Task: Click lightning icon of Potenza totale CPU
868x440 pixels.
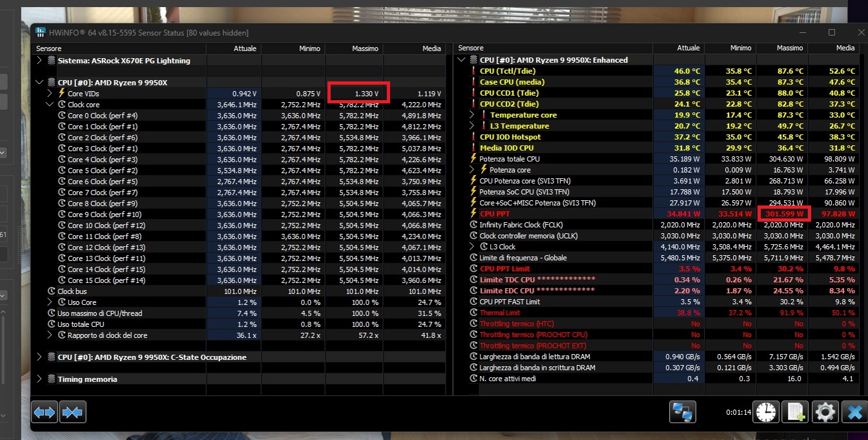Action: pos(473,159)
